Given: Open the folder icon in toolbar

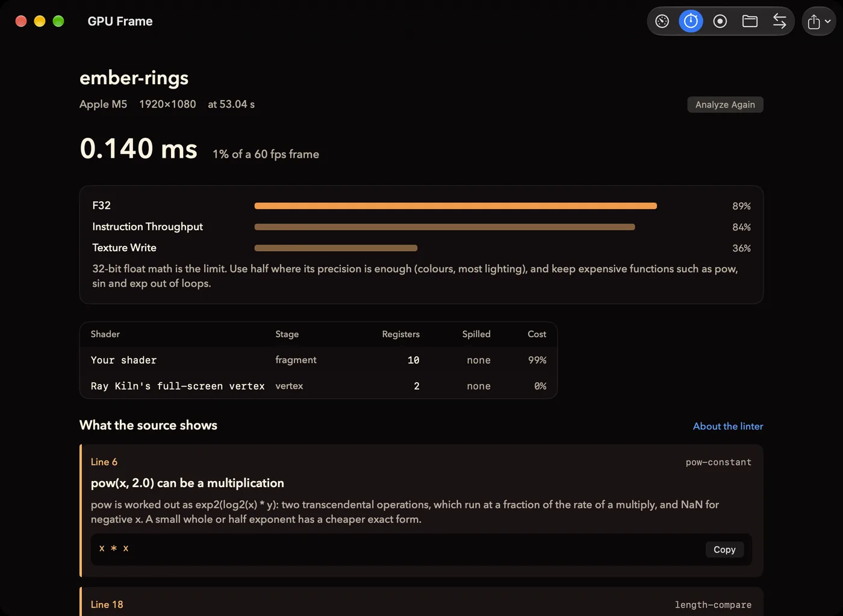Looking at the screenshot, I should [x=750, y=22].
